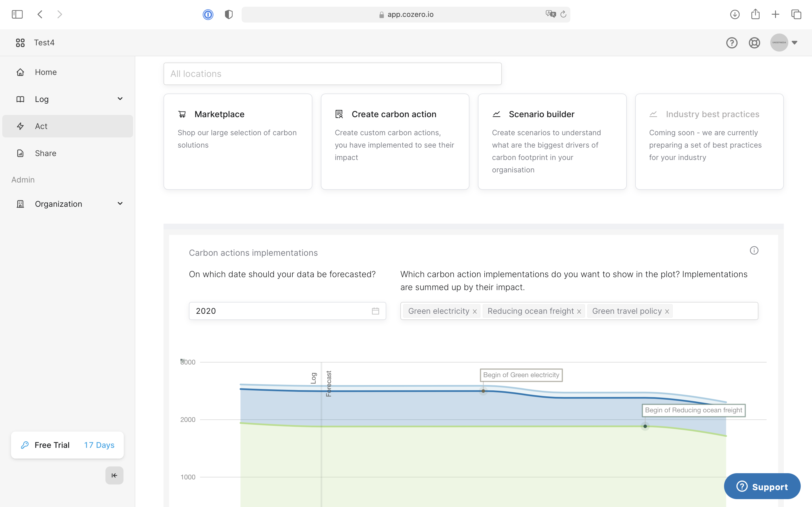Screen dimensions: 812x507
Task: Go to Home in sidebar
Action: (46, 72)
